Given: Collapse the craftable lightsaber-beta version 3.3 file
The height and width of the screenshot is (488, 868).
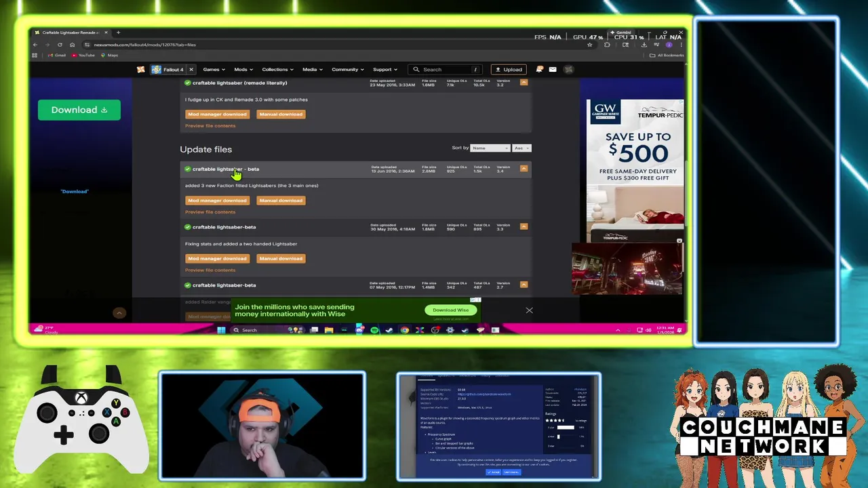Looking at the screenshot, I should pyautogui.click(x=524, y=226).
